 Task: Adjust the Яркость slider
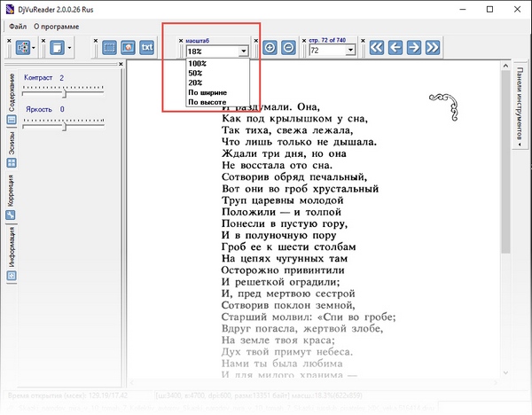64,126
